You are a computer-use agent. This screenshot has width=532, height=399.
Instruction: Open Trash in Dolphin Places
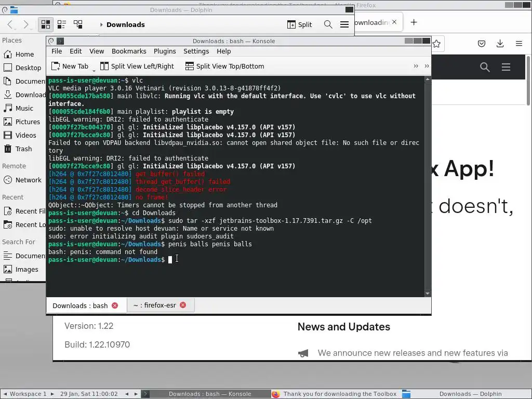pyautogui.click(x=24, y=149)
